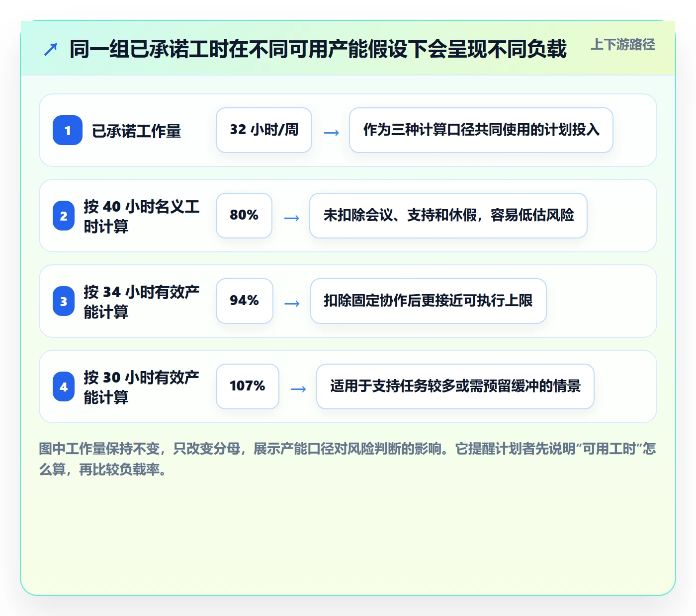Select the 按 40 小时名义工时计算 label
This screenshot has width=696, height=616.
point(142,216)
